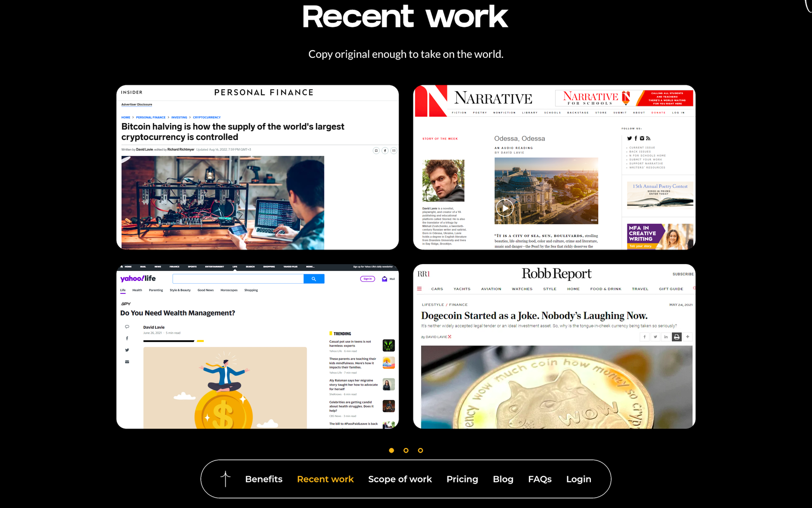
Task: Open the Yahoo Life Wealth Management card
Action: [x=257, y=346]
